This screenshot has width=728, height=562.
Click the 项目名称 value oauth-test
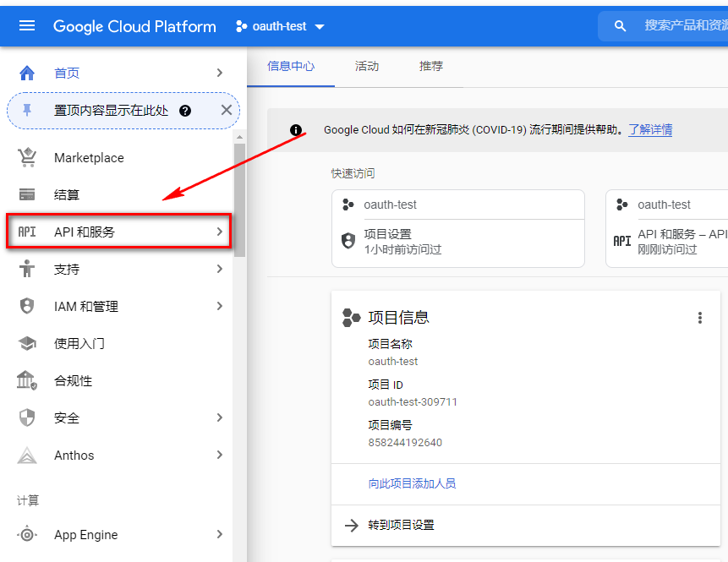(x=393, y=361)
